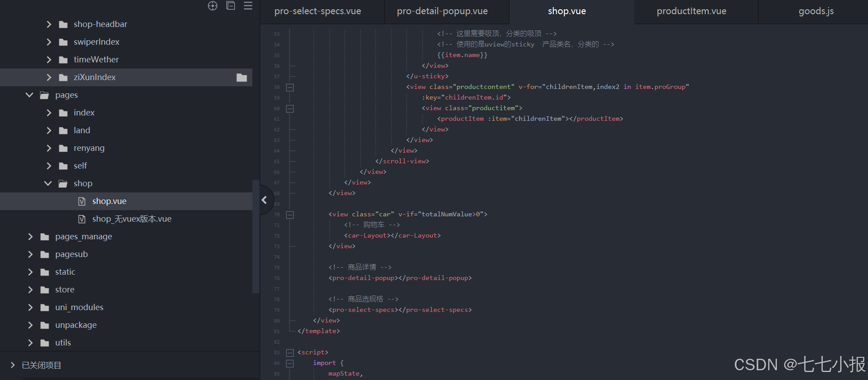Click line number 70 in gutter
This screenshot has width=868, height=380.
277,215
